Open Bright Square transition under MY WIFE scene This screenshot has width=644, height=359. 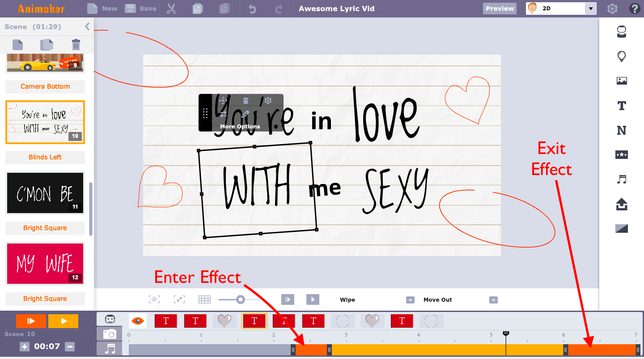point(45,299)
